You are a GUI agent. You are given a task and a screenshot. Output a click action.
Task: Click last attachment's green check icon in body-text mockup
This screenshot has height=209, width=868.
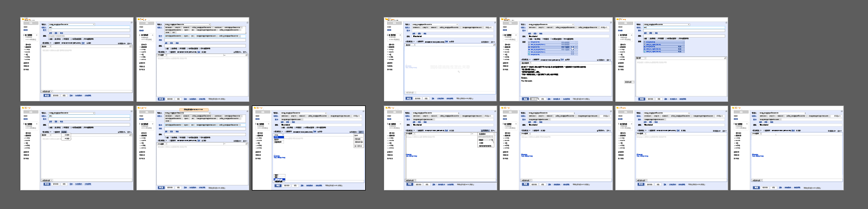click(x=530, y=54)
